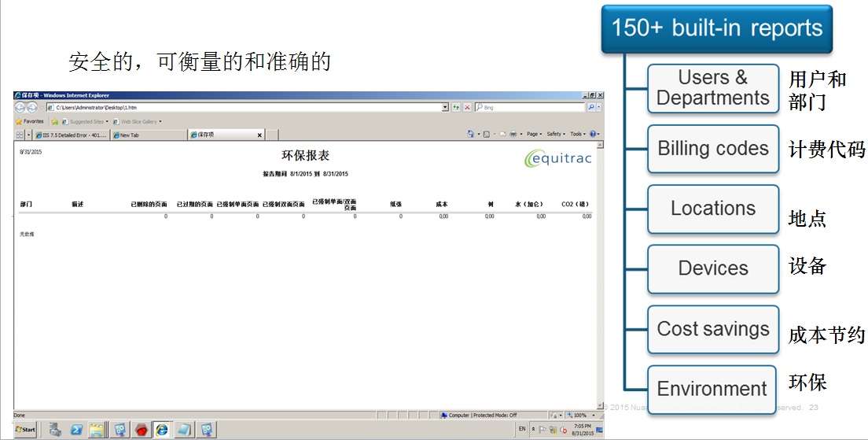Click the IE Forward arrow button
The image size is (868, 440).
click(x=32, y=108)
